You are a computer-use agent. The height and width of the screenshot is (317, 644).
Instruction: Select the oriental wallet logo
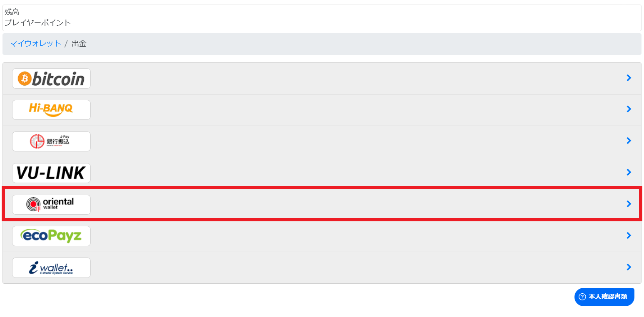pyautogui.click(x=51, y=204)
